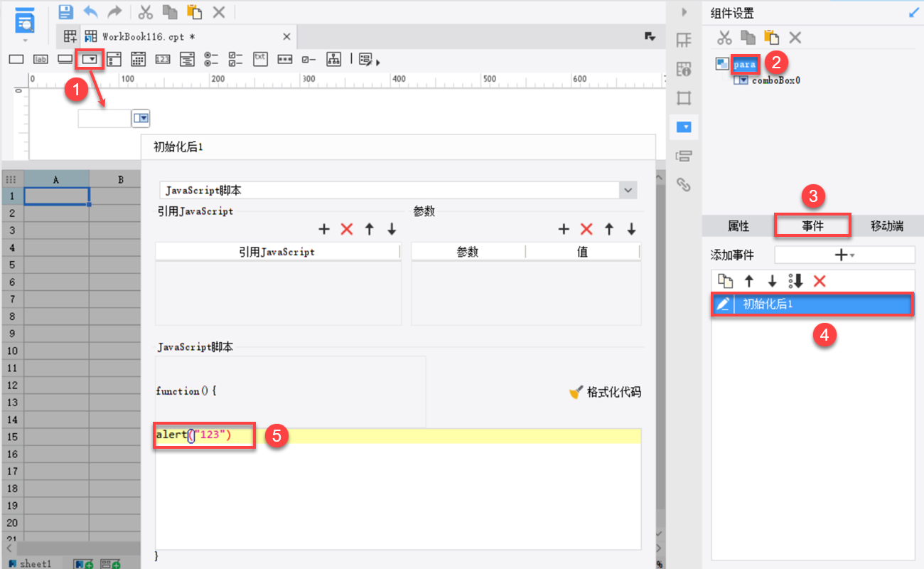
Task: Click the save icon in the top toolbar
Action: point(65,11)
